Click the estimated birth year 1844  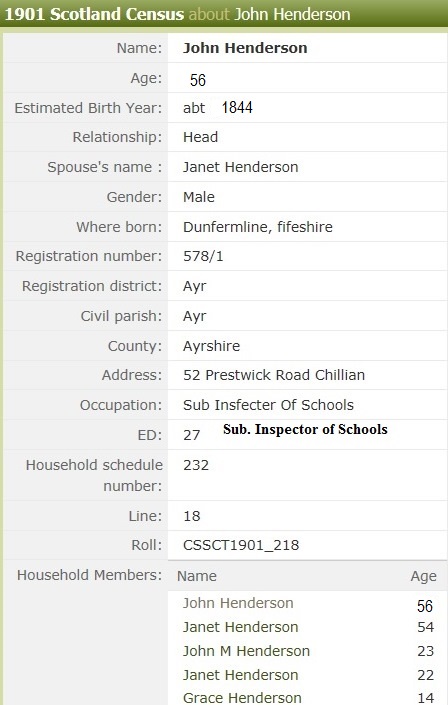coord(237,107)
